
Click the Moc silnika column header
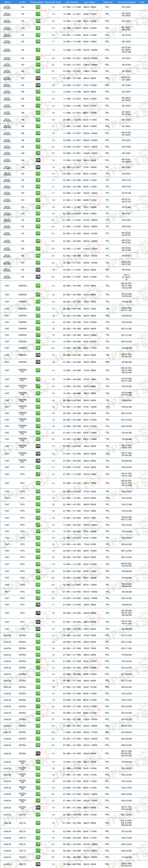(90, 2)
